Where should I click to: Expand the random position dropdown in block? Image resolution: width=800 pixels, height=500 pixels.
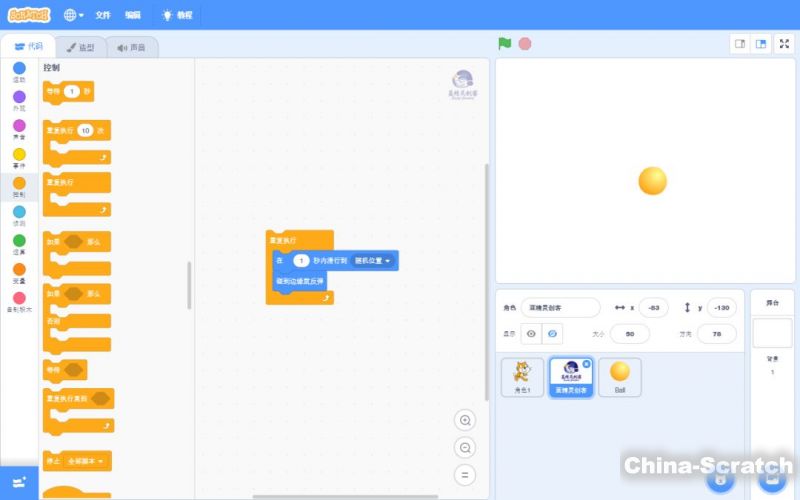[375, 260]
